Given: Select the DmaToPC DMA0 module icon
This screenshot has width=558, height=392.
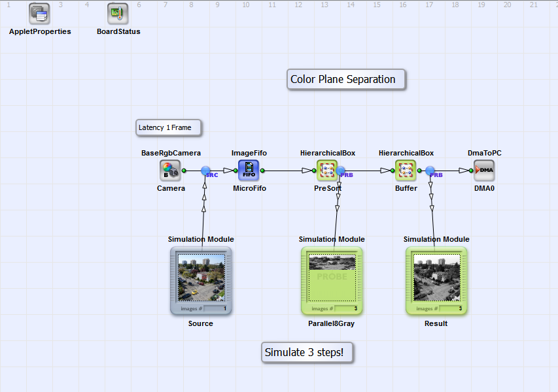Looking at the screenshot, I should pos(484,171).
